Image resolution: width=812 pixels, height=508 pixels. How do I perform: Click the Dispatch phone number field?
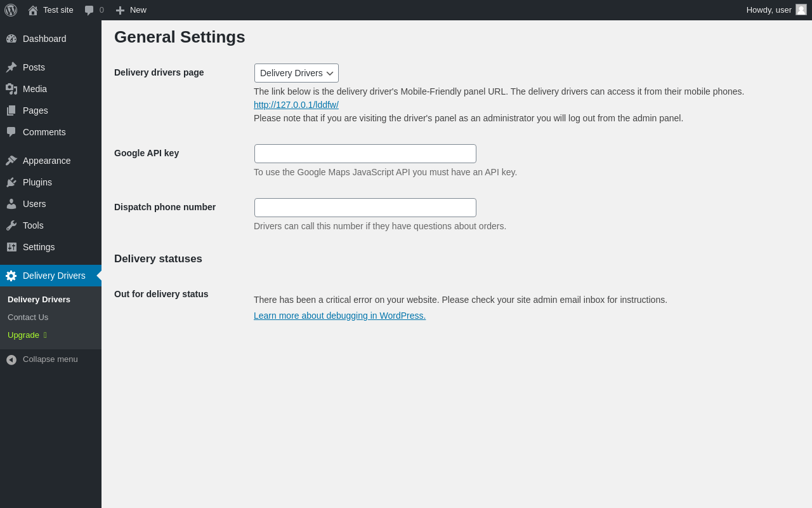(365, 208)
